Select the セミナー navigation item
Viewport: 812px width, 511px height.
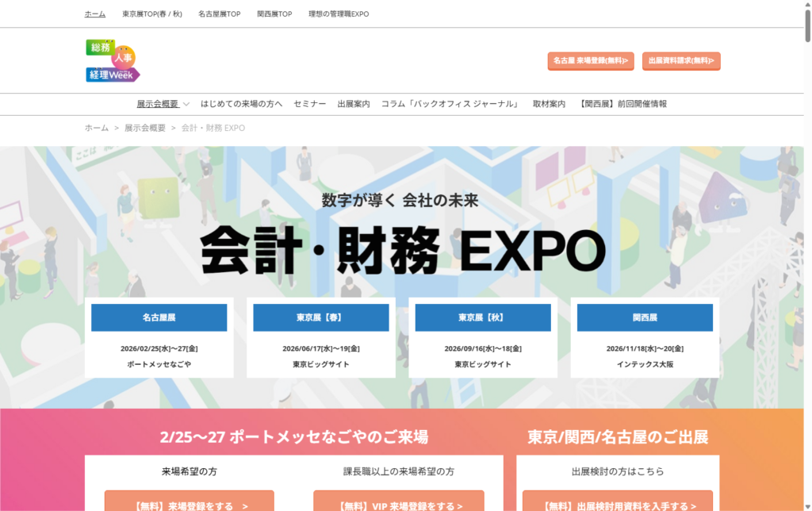click(x=309, y=104)
